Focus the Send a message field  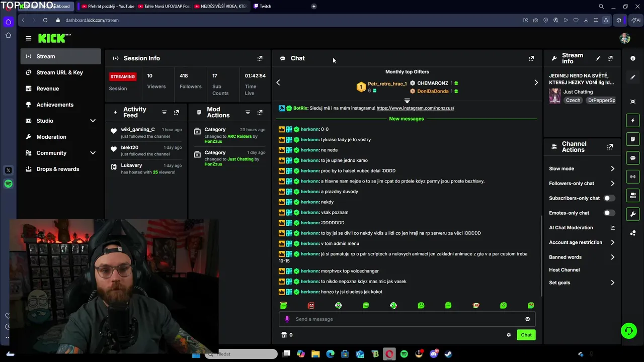coord(407,319)
